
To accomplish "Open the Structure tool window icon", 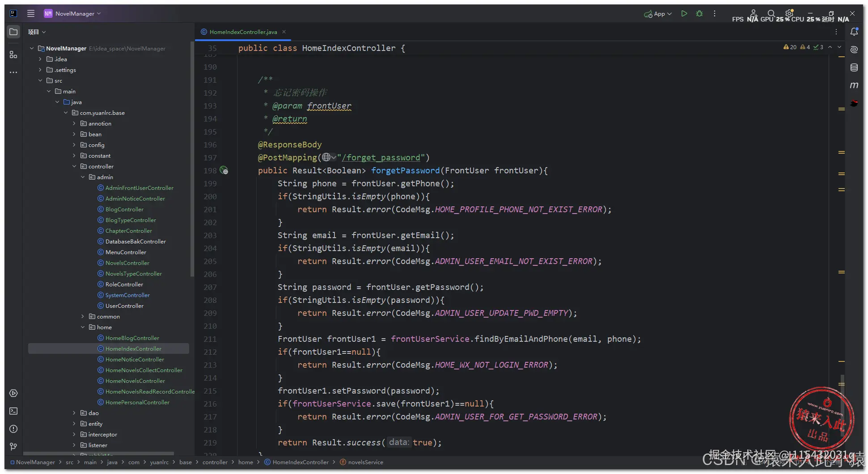I will tap(13, 55).
